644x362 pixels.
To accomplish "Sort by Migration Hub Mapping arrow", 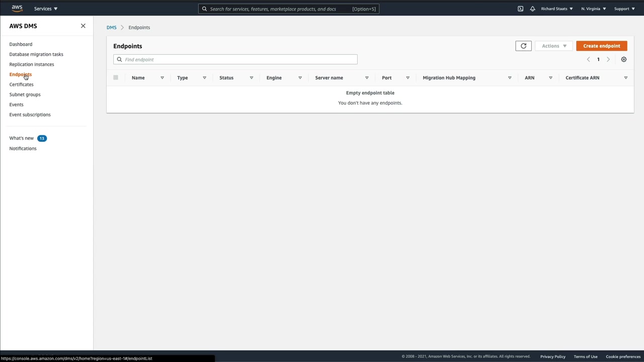I will [x=510, y=78].
